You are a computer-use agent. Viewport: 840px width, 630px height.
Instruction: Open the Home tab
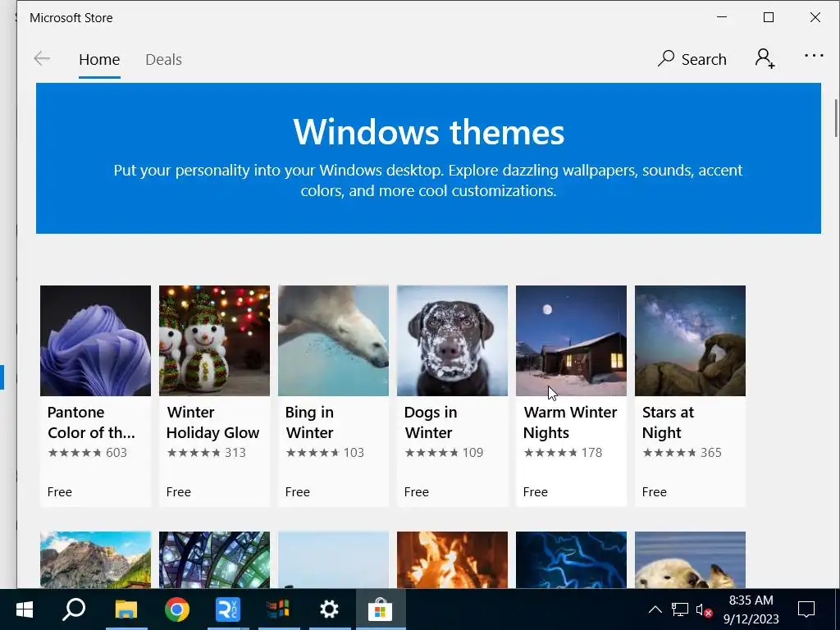click(x=99, y=59)
